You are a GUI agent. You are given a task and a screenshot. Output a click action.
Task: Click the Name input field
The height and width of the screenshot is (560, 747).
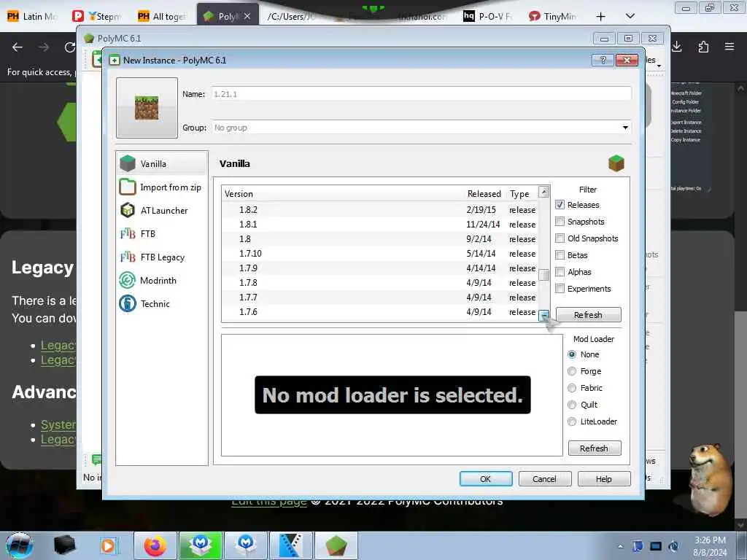(422, 94)
